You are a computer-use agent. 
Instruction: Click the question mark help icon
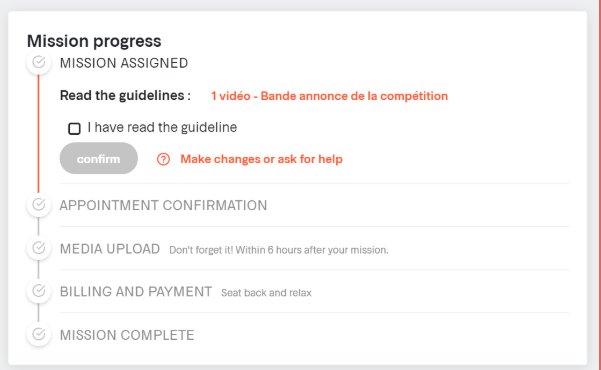[x=163, y=159]
